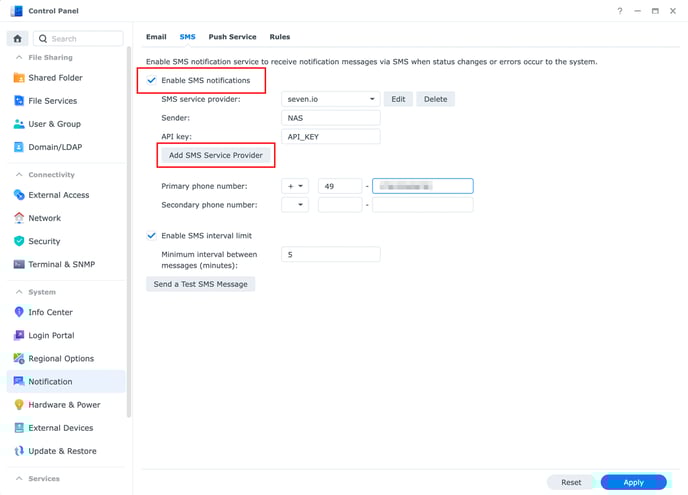Collapse the Connectivity section
The width and height of the screenshot is (688, 495).
(x=19, y=175)
